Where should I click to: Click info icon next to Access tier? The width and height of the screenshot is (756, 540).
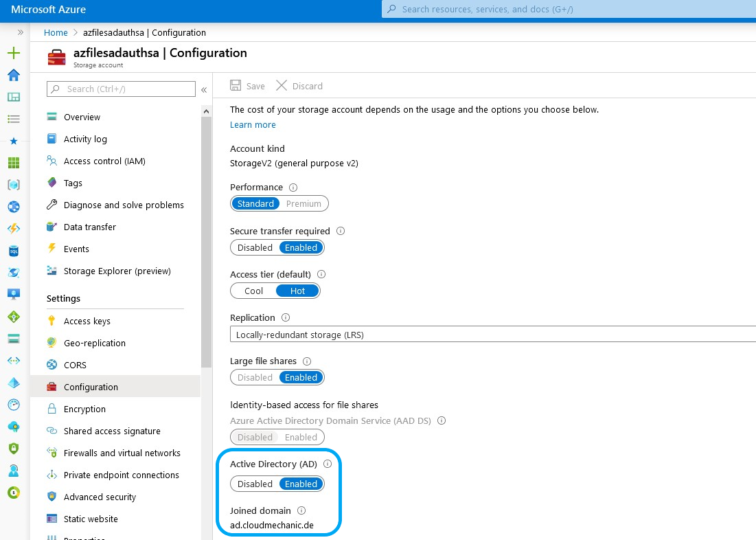click(321, 274)
